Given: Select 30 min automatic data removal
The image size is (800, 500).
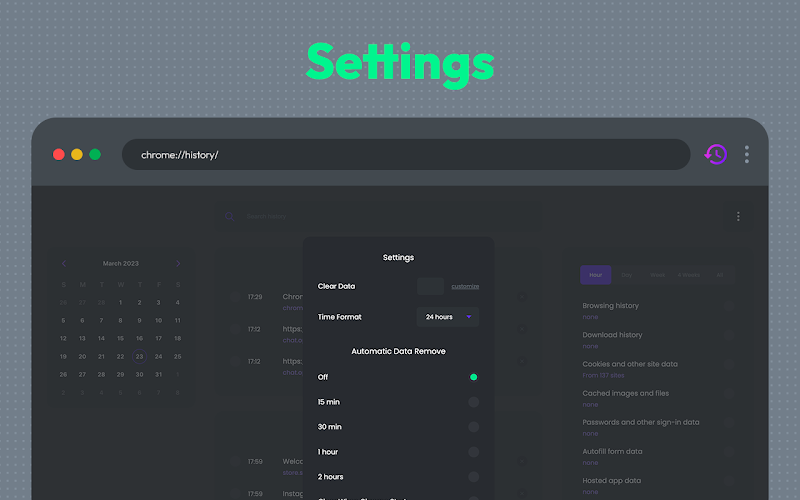Looking at the screenshot, I should [473, 427].
